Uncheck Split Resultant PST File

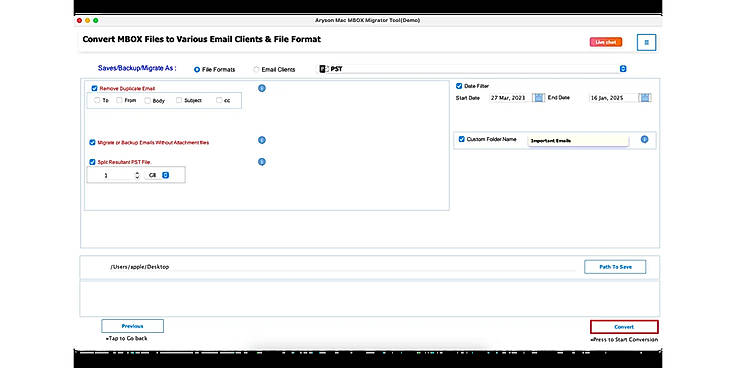pos(92,162)
